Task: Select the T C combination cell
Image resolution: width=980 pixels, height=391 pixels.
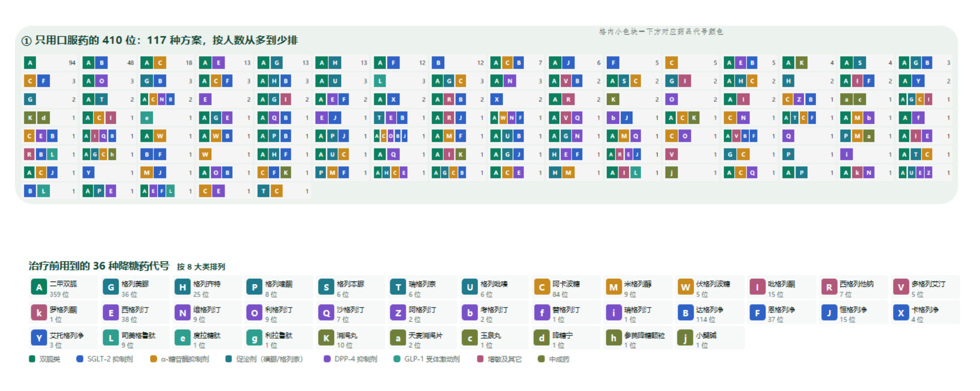Action: [x=283, y=191]
